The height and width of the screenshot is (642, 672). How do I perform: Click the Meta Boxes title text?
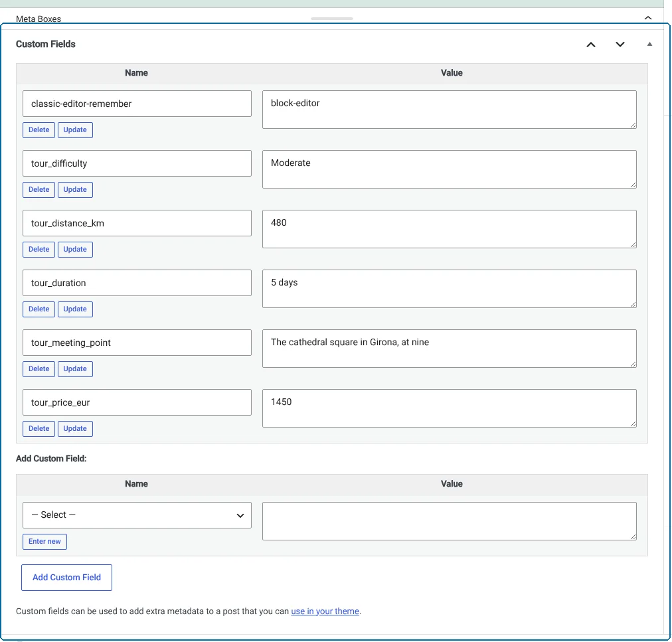39,19
